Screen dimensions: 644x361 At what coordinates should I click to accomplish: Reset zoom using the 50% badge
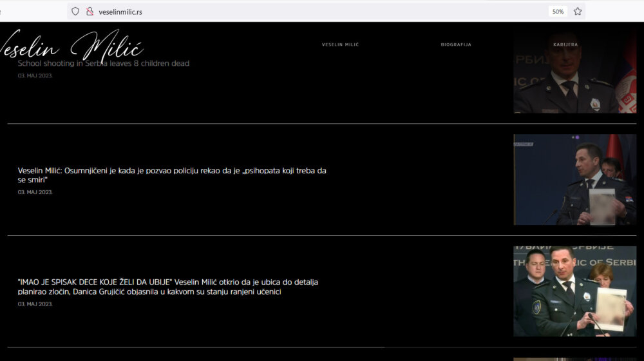[x=558, y=11]
